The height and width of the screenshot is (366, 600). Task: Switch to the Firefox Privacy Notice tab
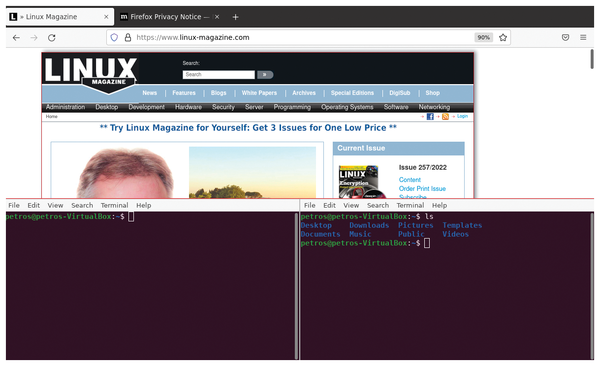click(x=170, y=17)
